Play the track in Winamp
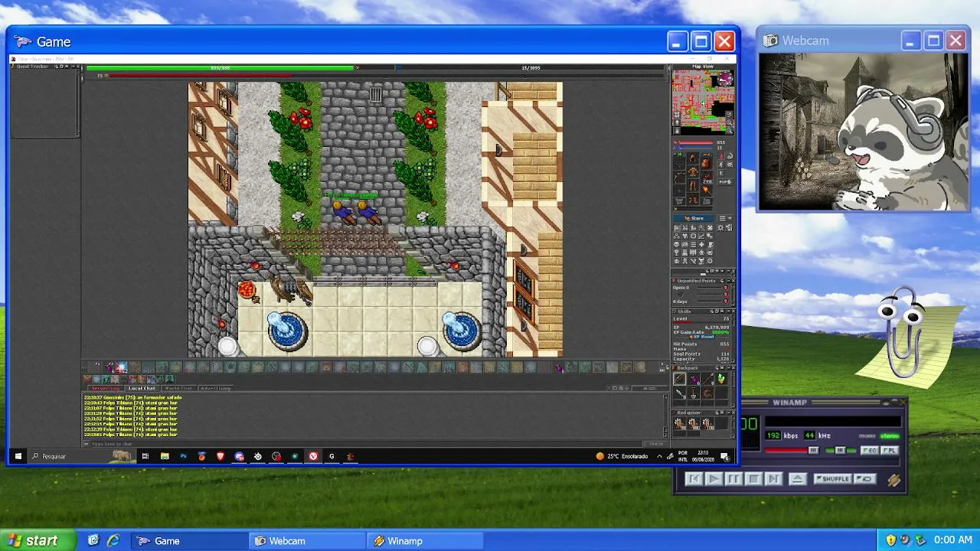 pos(713,479)
